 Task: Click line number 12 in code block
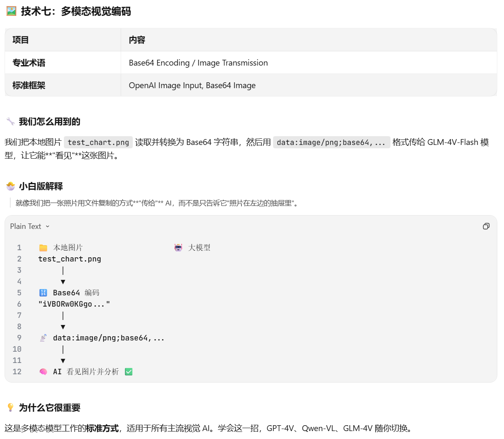click(17, 372)
